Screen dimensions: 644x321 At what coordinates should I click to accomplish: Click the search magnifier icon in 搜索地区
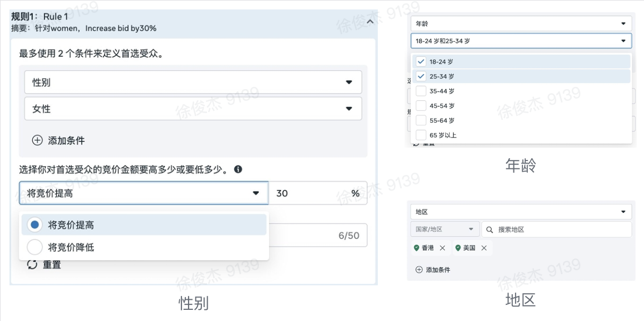click(489, 230)
